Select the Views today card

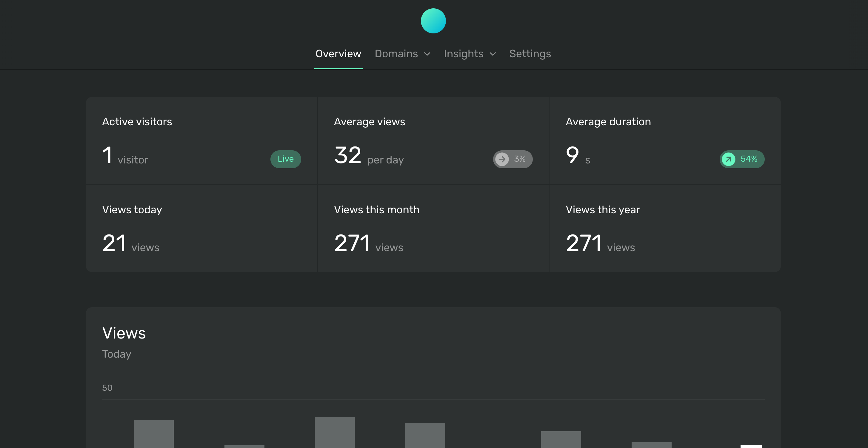click(x=201, y=228)
